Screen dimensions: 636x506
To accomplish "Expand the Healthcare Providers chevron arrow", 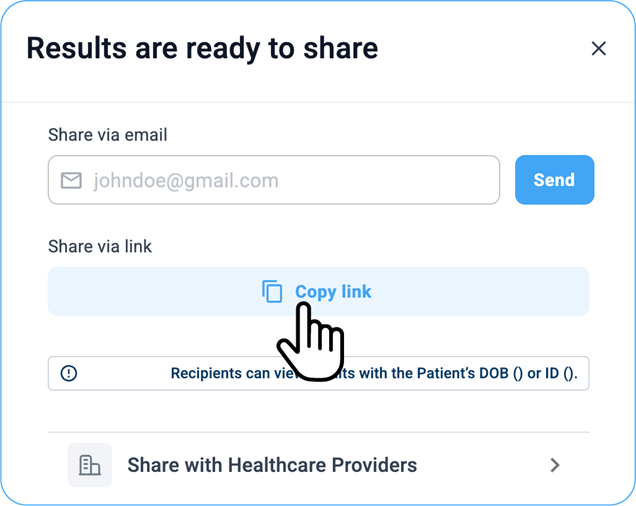I will [x=555, y=465].
